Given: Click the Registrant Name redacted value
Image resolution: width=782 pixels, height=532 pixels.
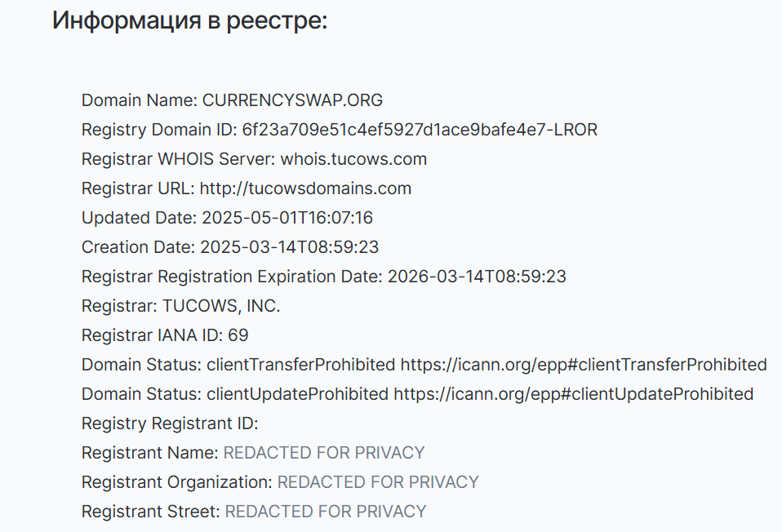Looking at the screenshot, I should [324, 453].
